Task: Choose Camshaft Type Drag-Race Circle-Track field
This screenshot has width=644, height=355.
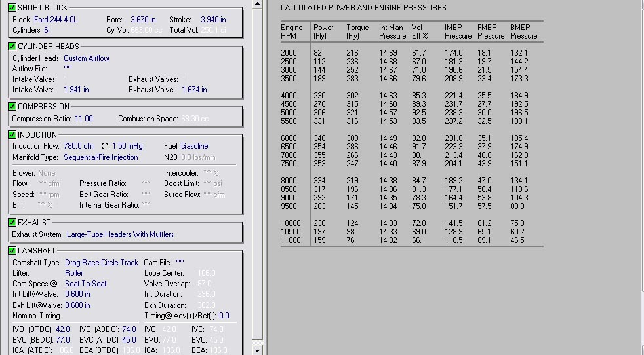Action: [102, 263]
